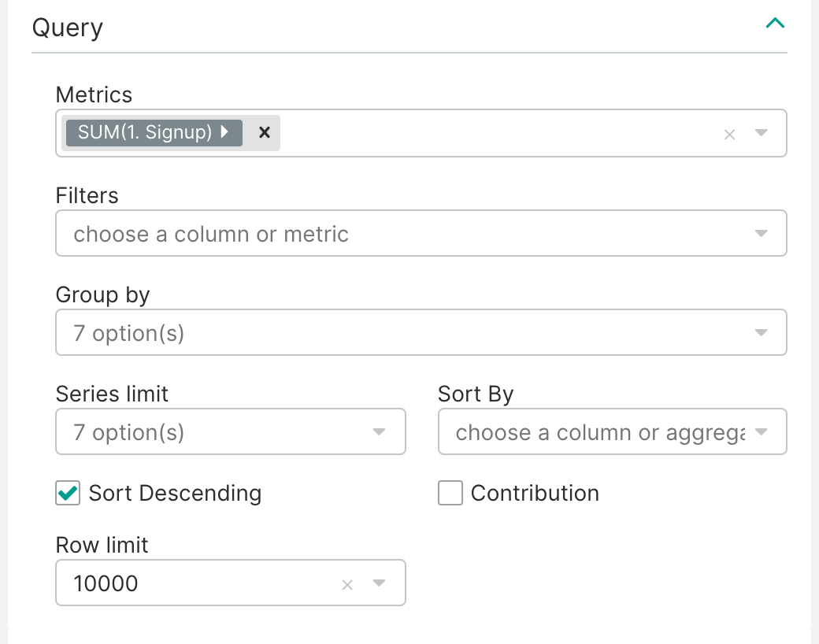Clear all metrics using the x icon
Image resolution: width=819 pixels, height=644 pixels.
point(729,133)
